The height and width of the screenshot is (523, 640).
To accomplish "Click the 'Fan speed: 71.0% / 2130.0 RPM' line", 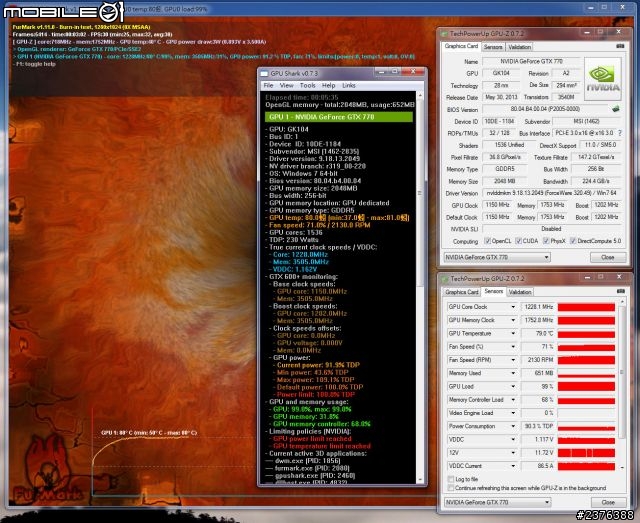I will click(319, 225).
